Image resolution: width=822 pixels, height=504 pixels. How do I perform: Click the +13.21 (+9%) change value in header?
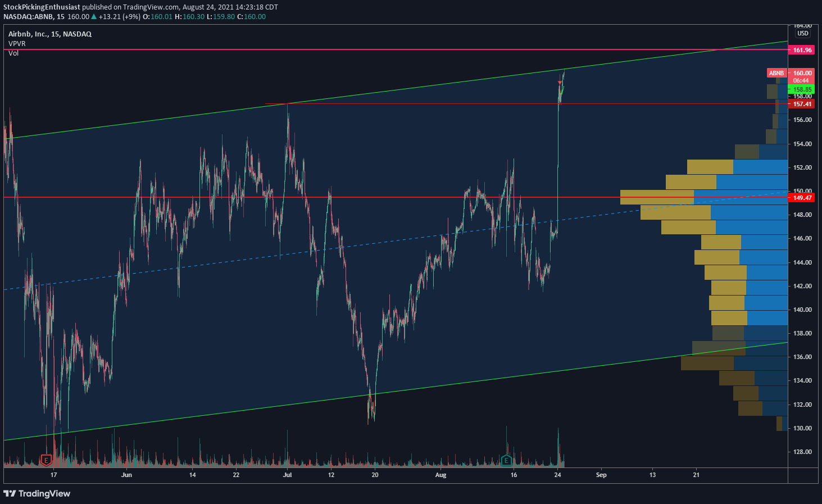120,17
